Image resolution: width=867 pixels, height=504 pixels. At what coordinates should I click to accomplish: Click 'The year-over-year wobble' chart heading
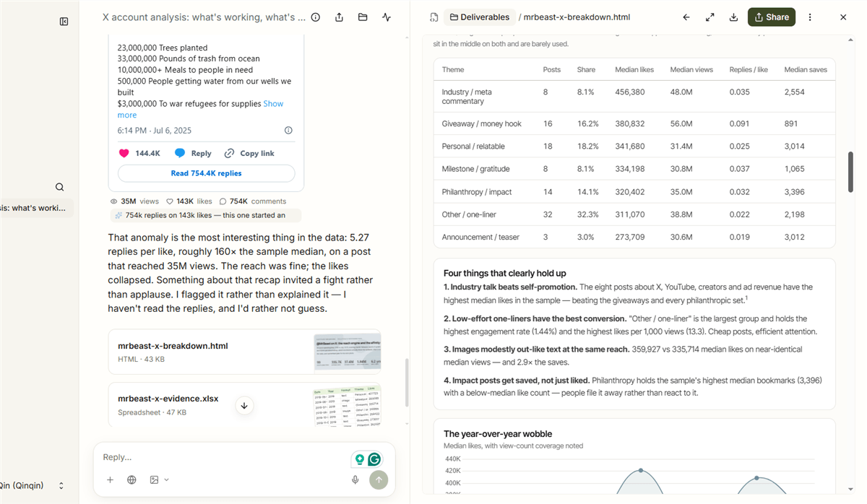pos(498,434)
